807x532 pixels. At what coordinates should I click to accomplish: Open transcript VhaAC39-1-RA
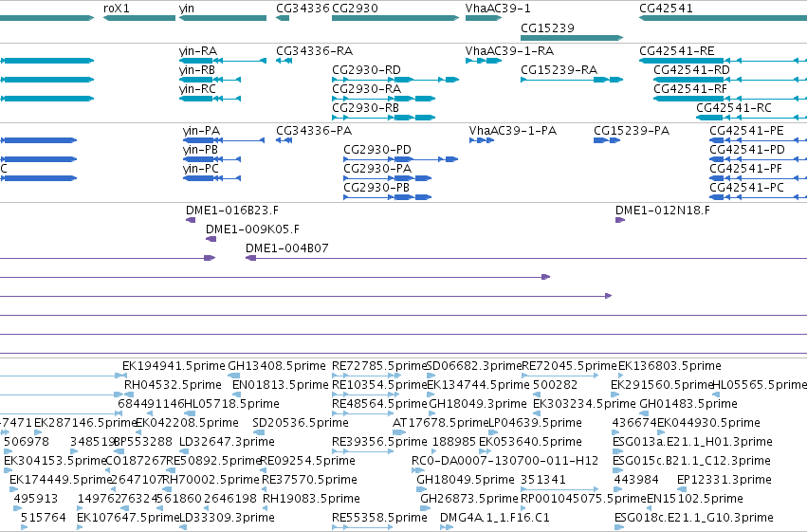coord(509,51)
